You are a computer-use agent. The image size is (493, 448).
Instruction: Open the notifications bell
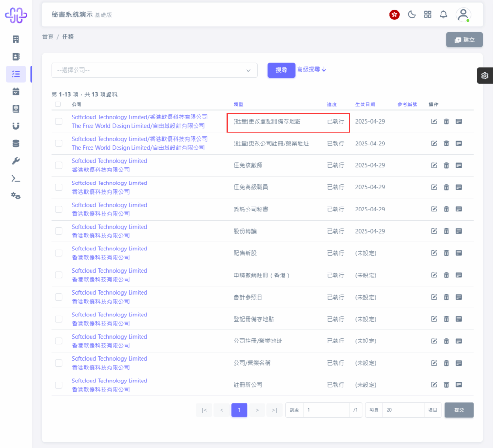click(x=443, y=14)
